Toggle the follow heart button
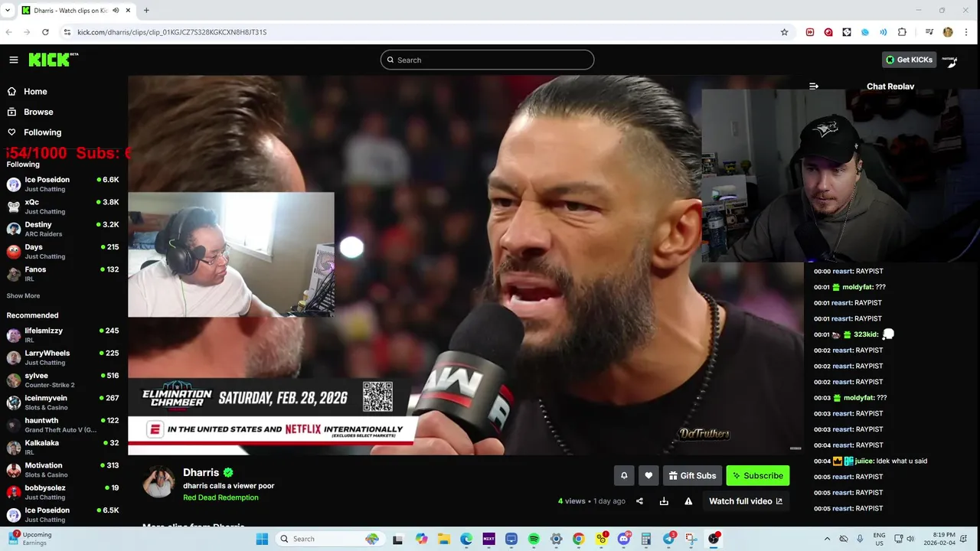The height and width of the screenshot is (551, 980). coord(648,475)
